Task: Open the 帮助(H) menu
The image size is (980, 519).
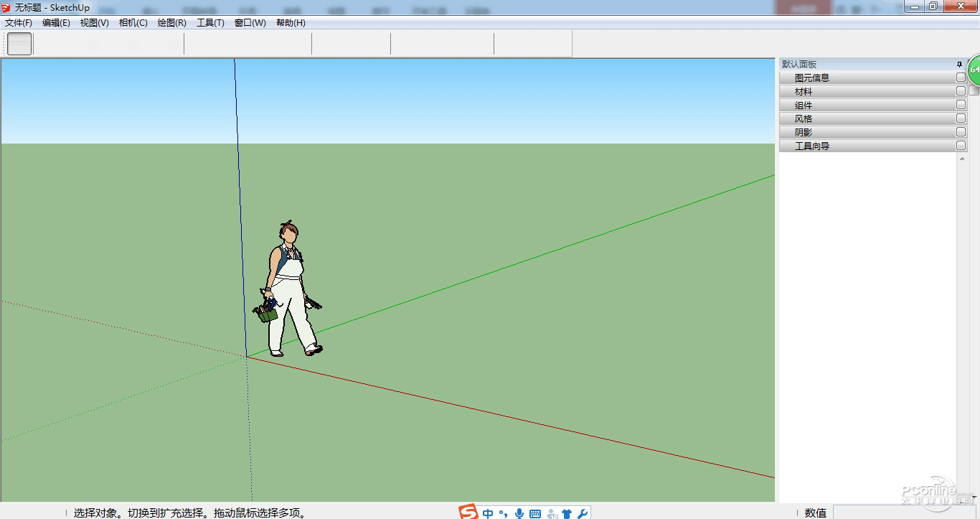Action: point(291,23)
